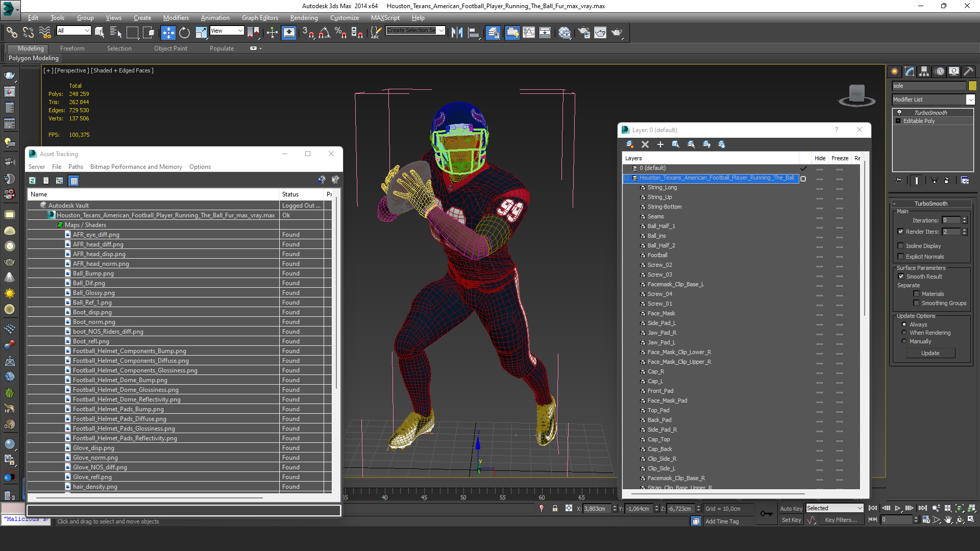Open the MAXScript menu
Viewport: 980px width, 551px height.
(x=385, y=18)
